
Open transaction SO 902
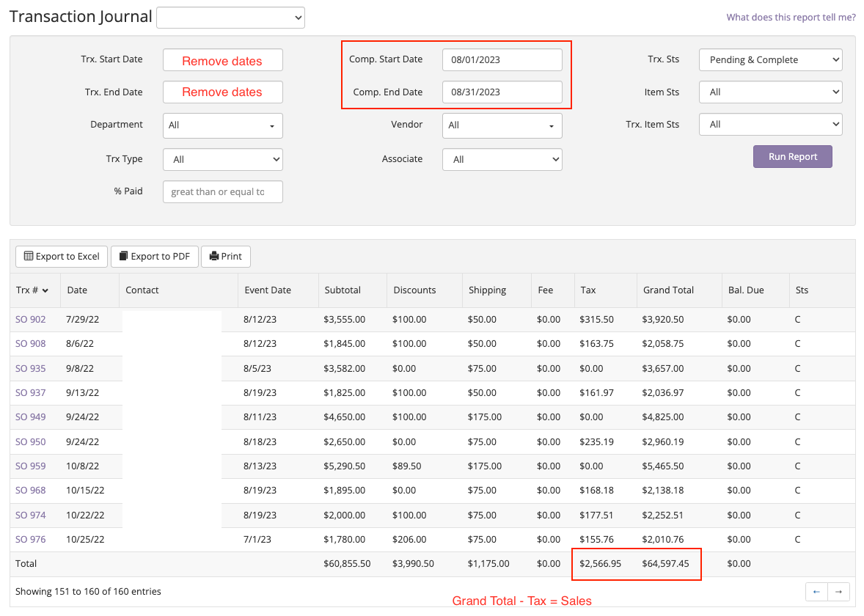tap(31, 320)
